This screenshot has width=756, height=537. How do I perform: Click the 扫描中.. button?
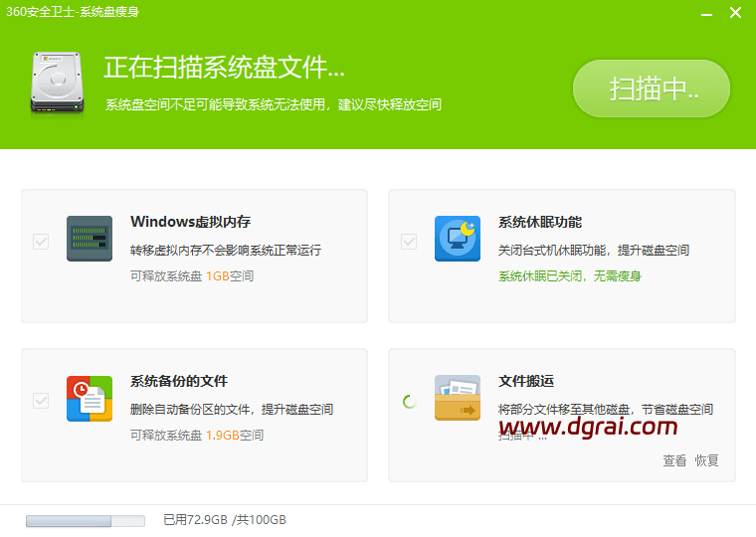click(x=652, y=89)
